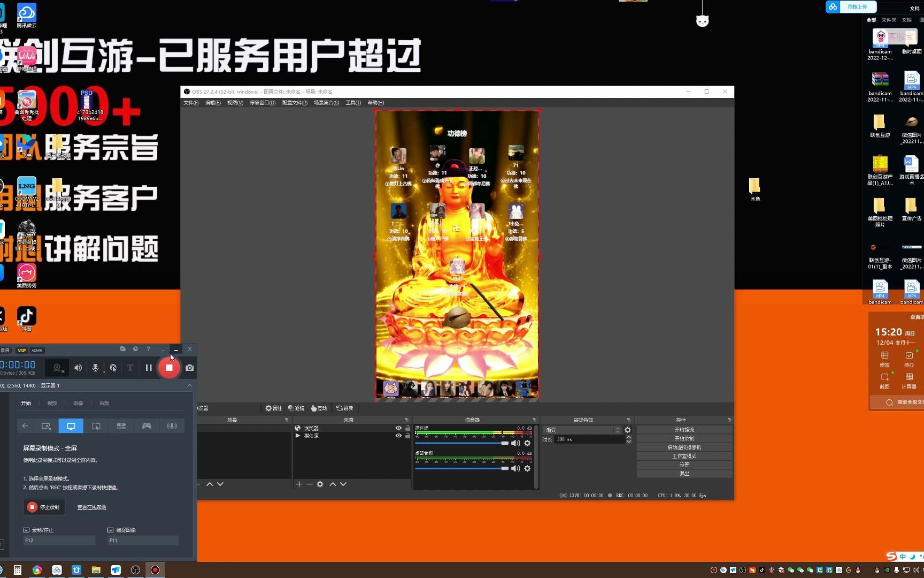Move scene down in 场景 panel
Screen dimensions: 924x578
coord(220,484)
